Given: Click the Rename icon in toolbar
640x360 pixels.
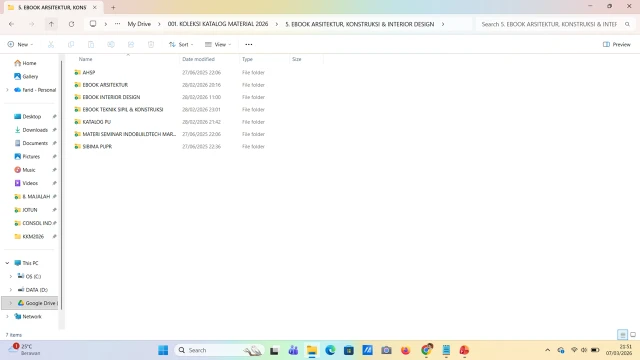Looking at the screenshot, I should [111, 44].
